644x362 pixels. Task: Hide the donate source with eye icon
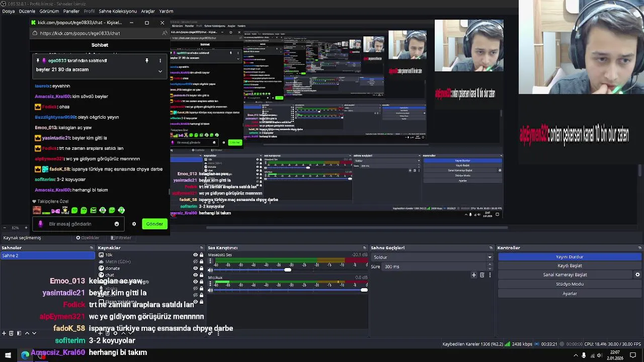click(x=195, y=268)
